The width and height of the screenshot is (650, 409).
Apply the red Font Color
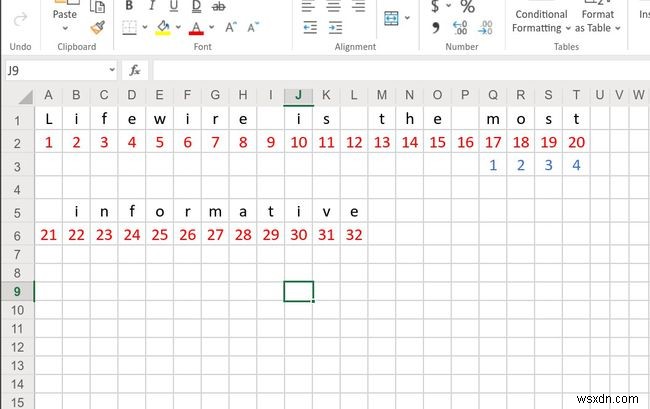[196, 28]
